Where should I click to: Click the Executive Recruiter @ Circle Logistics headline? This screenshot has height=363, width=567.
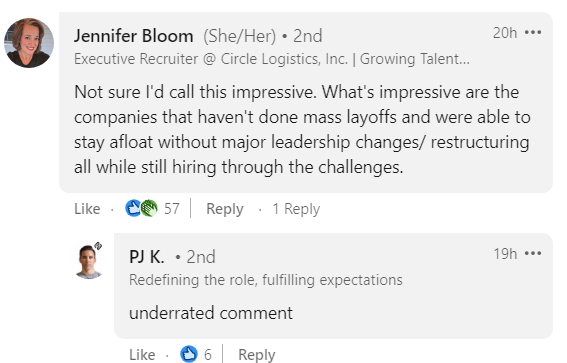click(272, 59)
